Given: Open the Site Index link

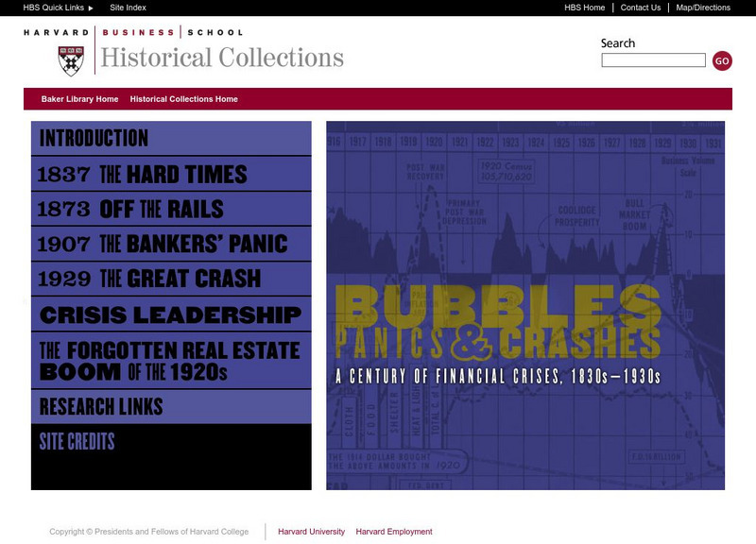Looking at the screenshot, I should click(128, 8).
